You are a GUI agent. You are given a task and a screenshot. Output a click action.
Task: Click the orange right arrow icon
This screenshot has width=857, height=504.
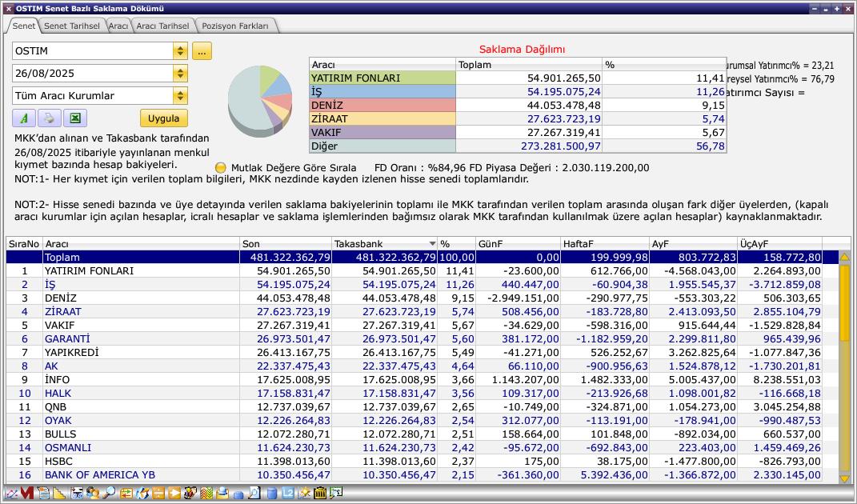pyautogui.click(x=174, y=493)
